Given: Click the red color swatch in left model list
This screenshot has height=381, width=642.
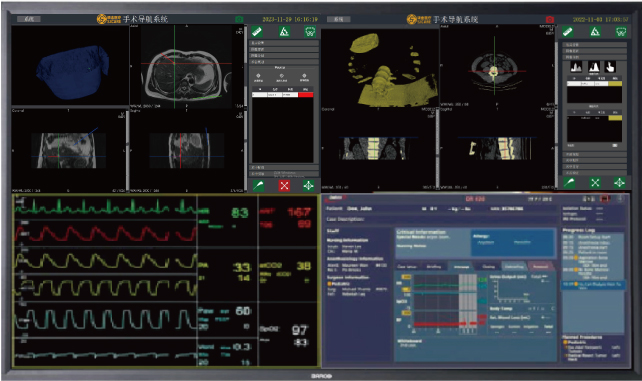Looking at the screenshot, I should pyautogui.click(x=306, y=95).
